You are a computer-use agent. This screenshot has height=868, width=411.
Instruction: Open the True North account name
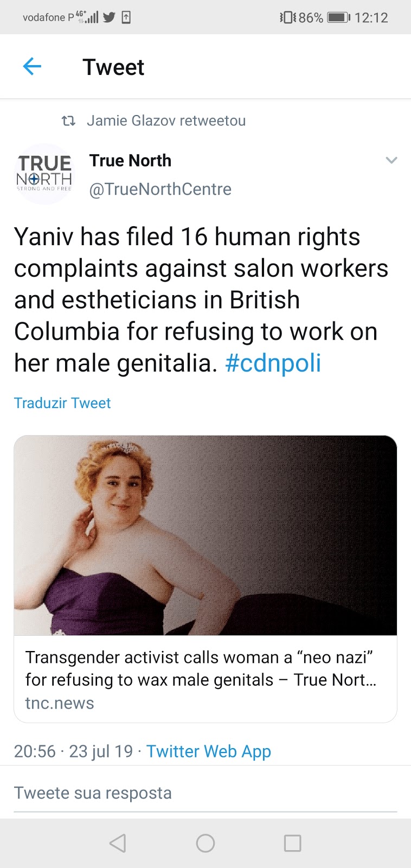(x=130, y=161)
